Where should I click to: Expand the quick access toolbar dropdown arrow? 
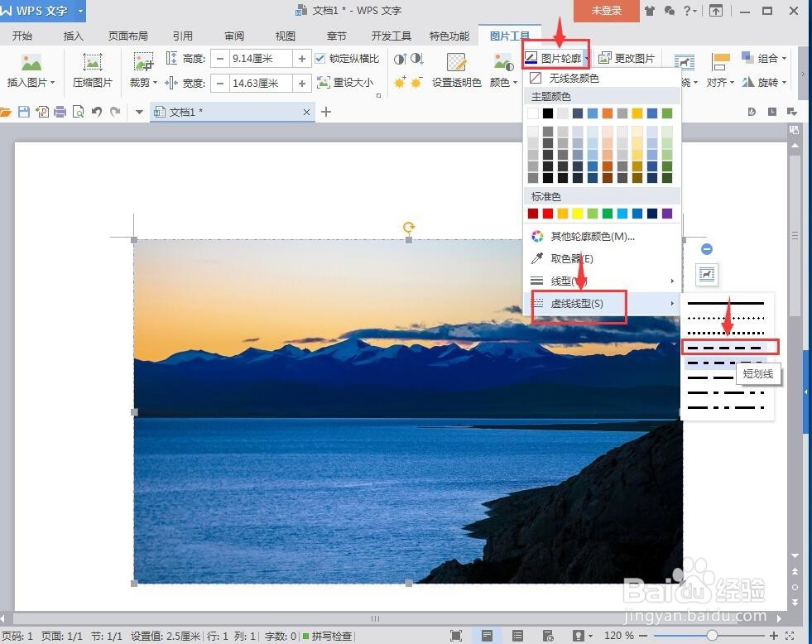click(x=139, y=112)
